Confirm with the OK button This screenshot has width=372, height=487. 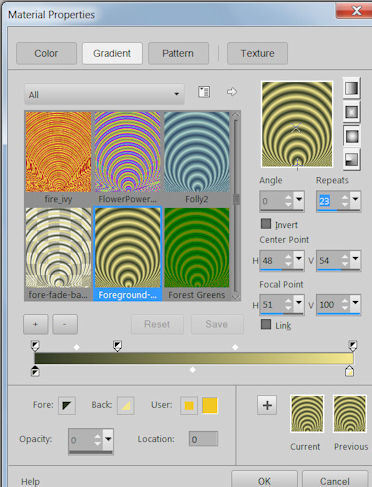pos(264,480)
